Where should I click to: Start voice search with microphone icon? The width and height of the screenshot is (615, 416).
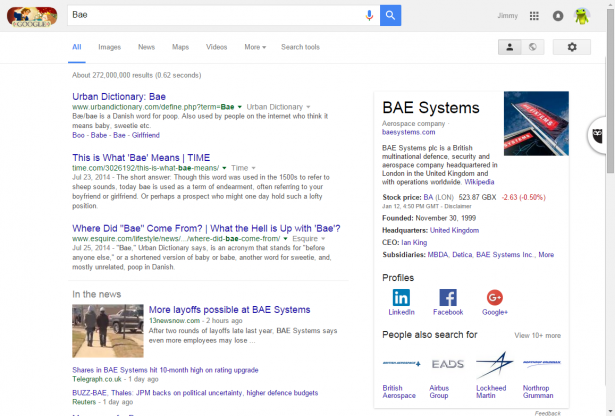point(369,15)
